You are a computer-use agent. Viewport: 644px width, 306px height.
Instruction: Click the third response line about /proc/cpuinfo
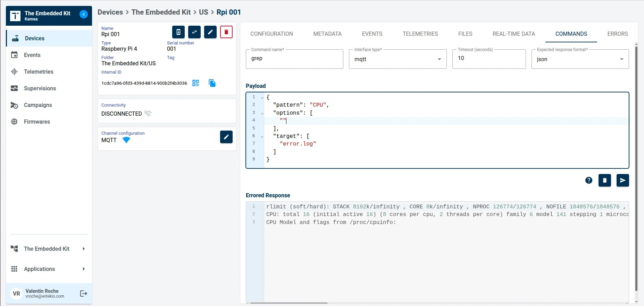331,222
